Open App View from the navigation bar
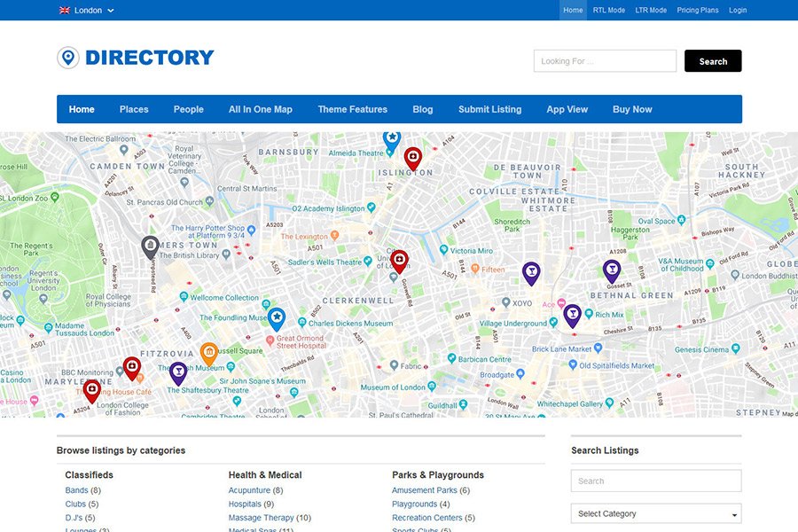 [567, 109]
